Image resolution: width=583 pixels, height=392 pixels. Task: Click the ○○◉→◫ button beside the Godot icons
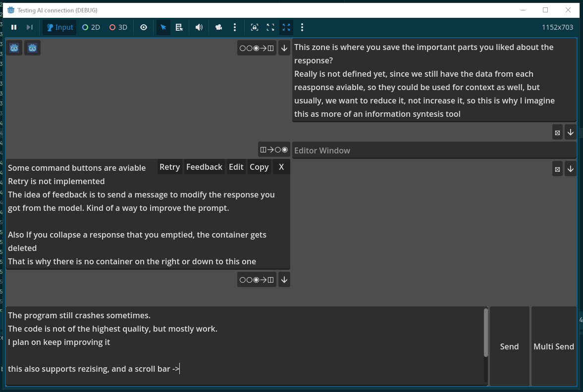pyautogui.click(x=257, y=48)
